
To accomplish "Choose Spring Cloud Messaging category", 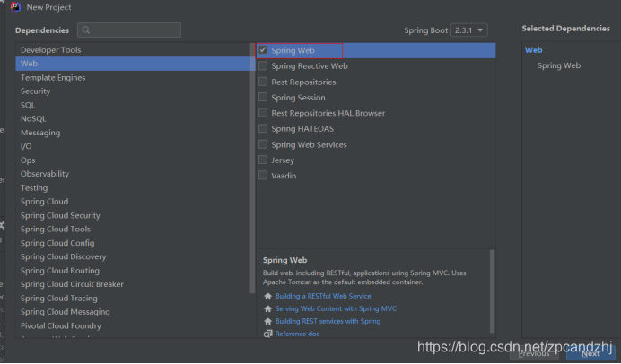I will pyautogui.click(x=133, y=312).
